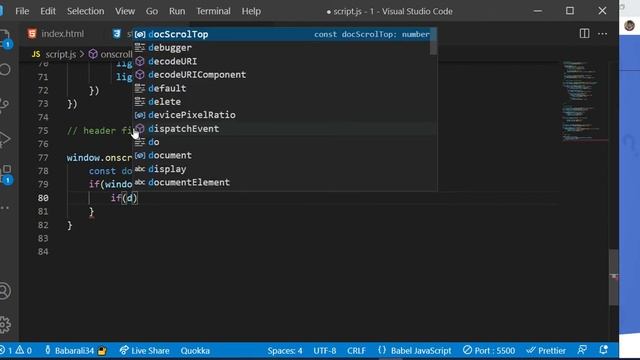Screen dimensions: 640x360
Task: Open the Selection menu
Action: [85, 11]
